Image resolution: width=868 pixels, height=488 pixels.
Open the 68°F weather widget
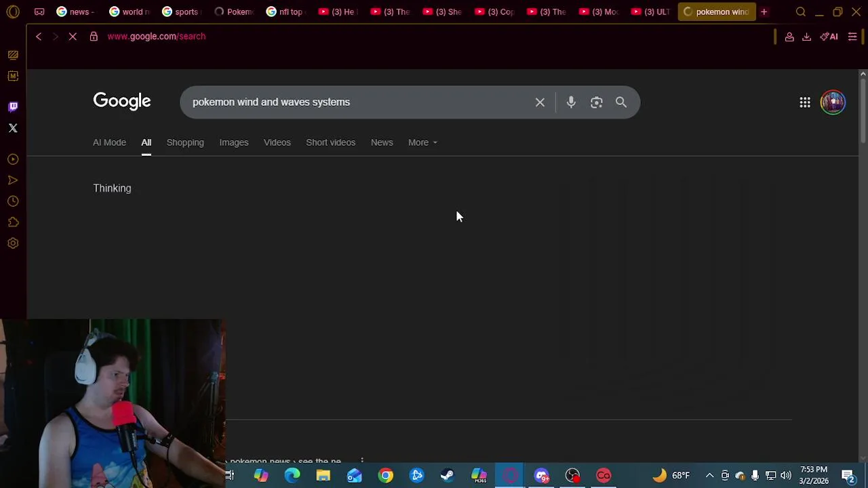[x=671, y=476]
